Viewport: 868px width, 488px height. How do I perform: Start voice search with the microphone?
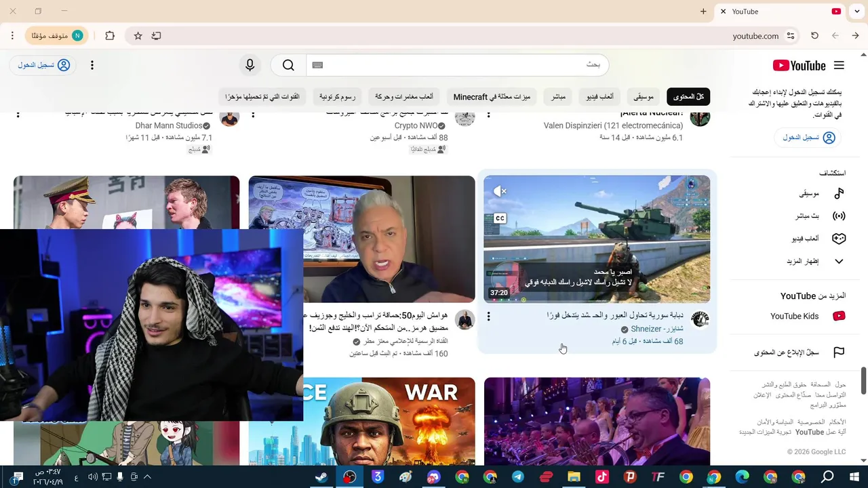[x=250, y=65]
